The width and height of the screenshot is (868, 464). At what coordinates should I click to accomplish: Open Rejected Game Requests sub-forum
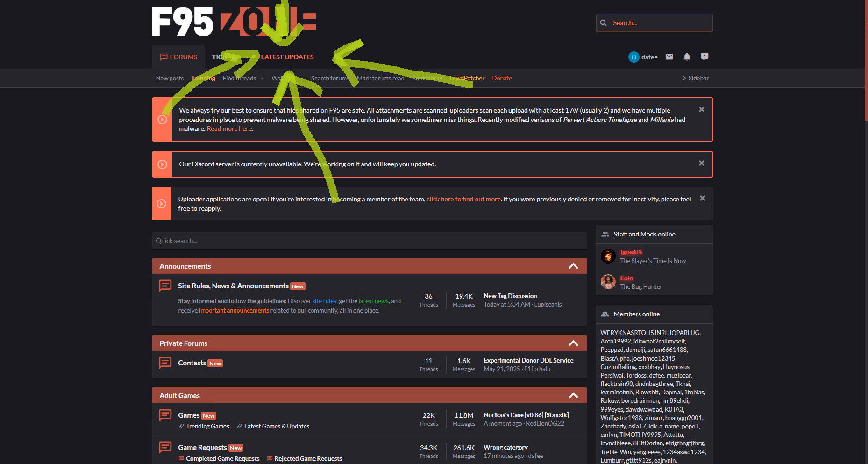(308, 458)
